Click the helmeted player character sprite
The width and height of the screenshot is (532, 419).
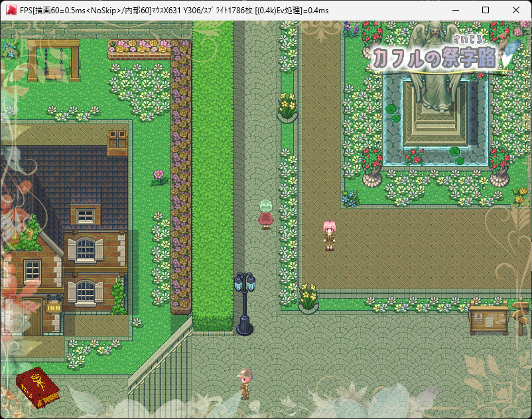point(245,384)
